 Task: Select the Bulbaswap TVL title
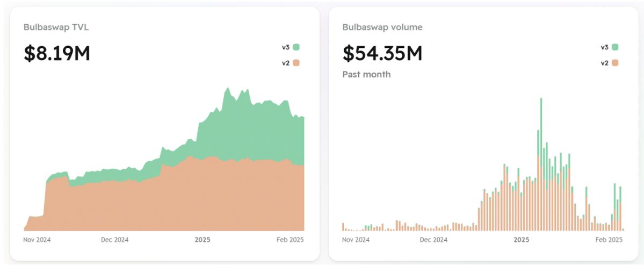pos(56,27)
